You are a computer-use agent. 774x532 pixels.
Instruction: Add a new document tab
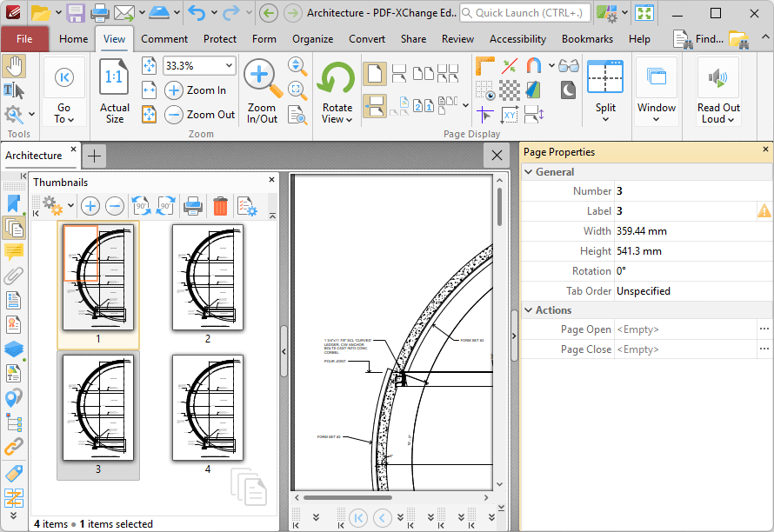[x=94, y=156]
